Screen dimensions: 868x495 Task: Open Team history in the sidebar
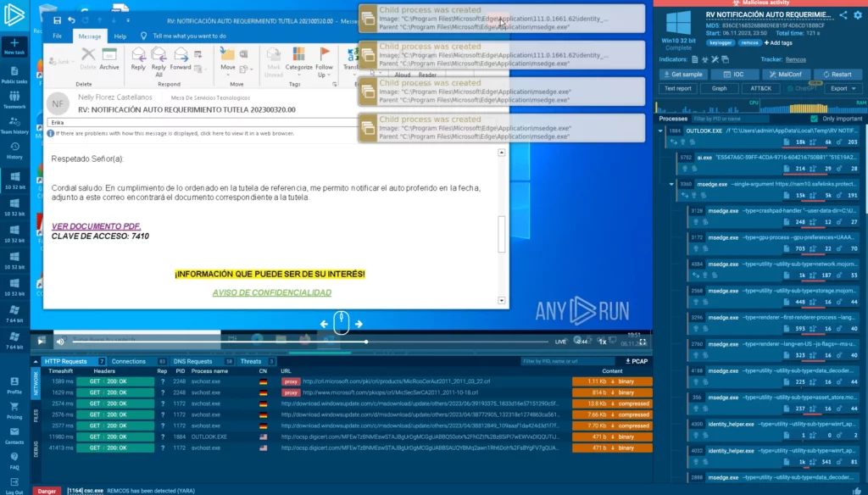coord(14,125)
